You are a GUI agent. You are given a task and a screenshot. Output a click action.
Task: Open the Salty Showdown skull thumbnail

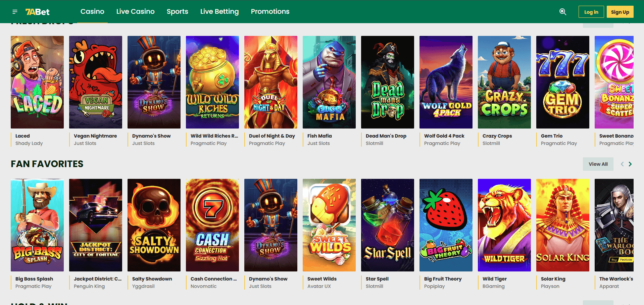154,225
